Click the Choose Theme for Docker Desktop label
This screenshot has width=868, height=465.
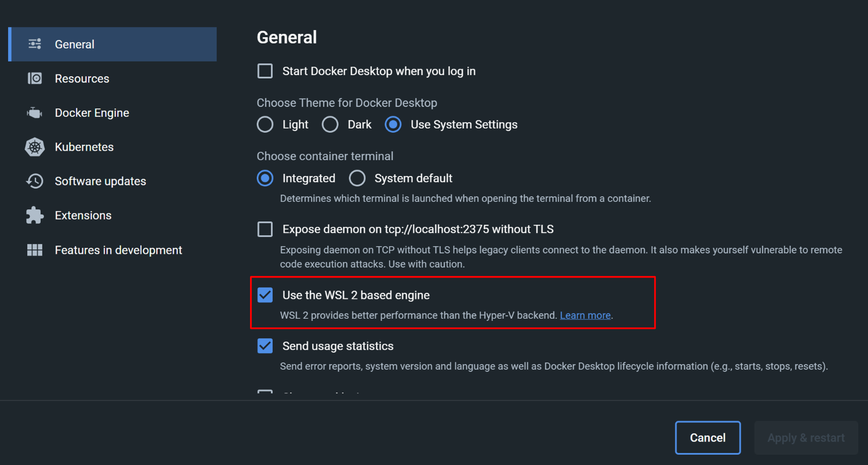tap(347, 103)
